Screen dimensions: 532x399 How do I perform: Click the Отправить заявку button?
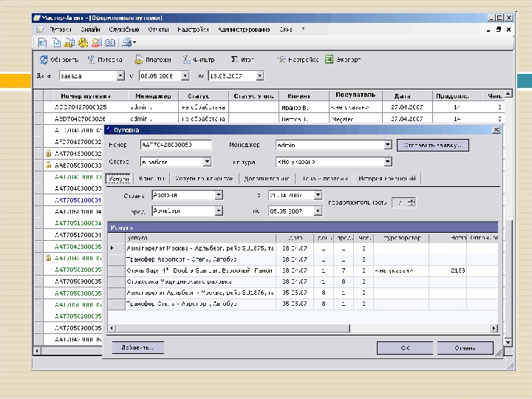click(432, 146)
